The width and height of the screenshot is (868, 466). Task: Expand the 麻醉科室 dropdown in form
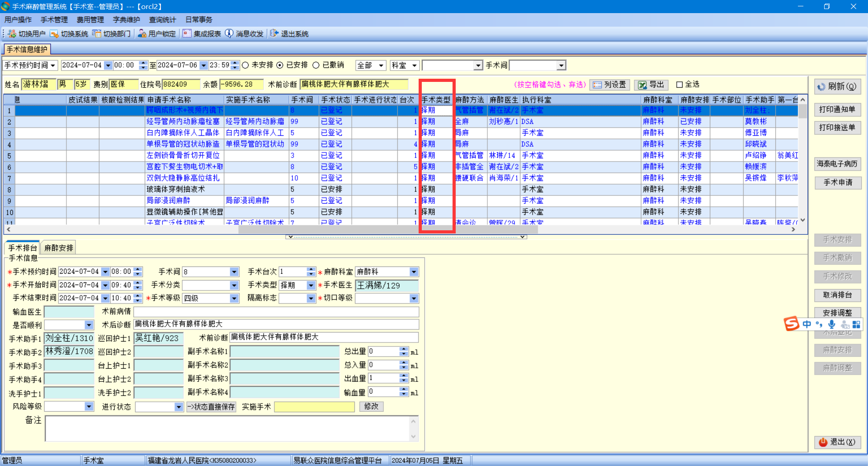click(x=414, y=272)
